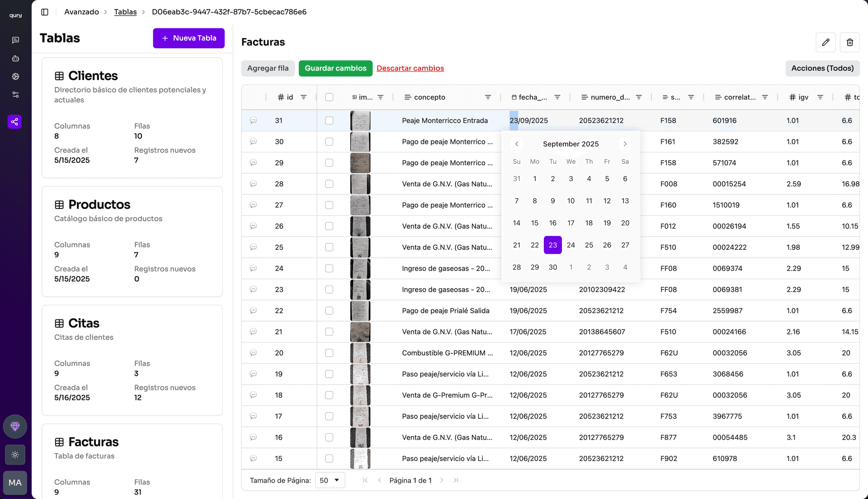
Task: Go to next page arrow in pagination
Action: 442,480
